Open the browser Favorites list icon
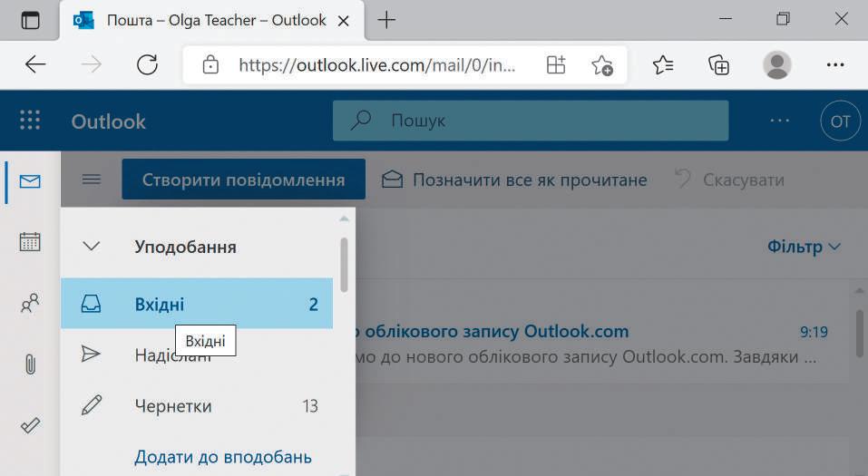The image size is (868, 476). [x=663, y=64]
